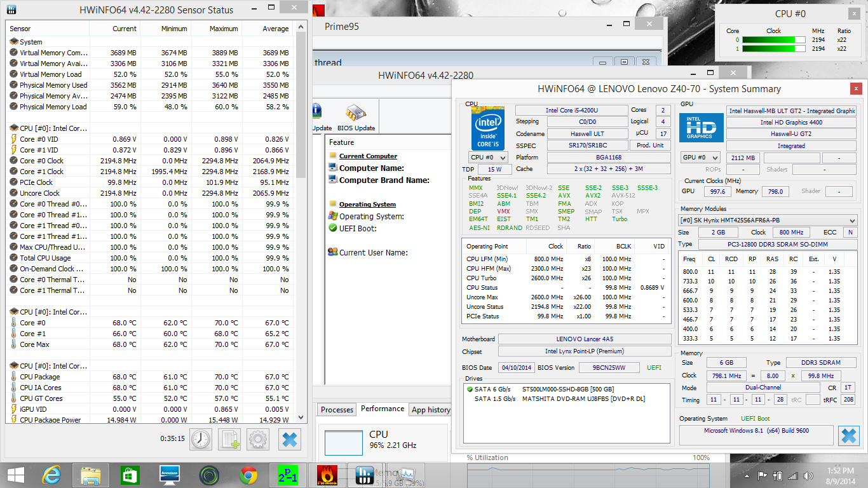Click the dark green swirl taskbar icon
The height and width of the screenshot is (488, 868).
point(209,475)
